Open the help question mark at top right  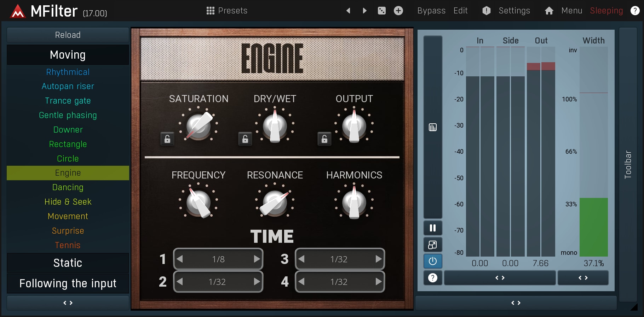pos(635,11)
